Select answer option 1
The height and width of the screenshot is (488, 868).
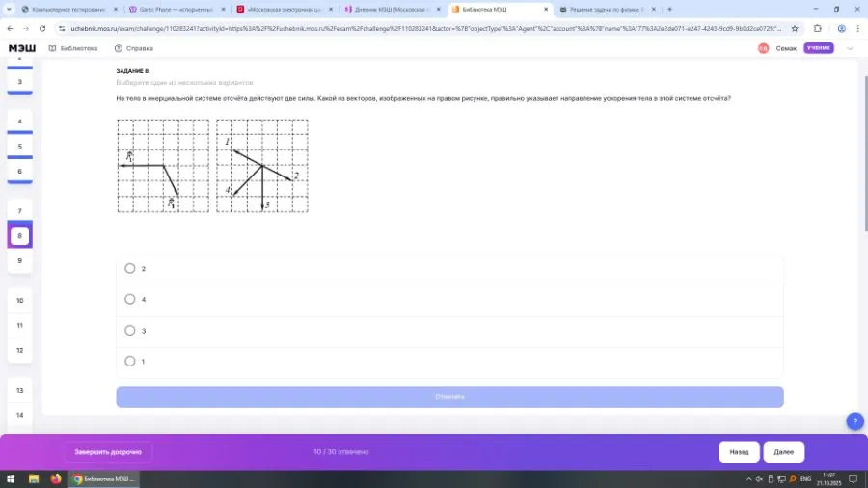[129, 362]
